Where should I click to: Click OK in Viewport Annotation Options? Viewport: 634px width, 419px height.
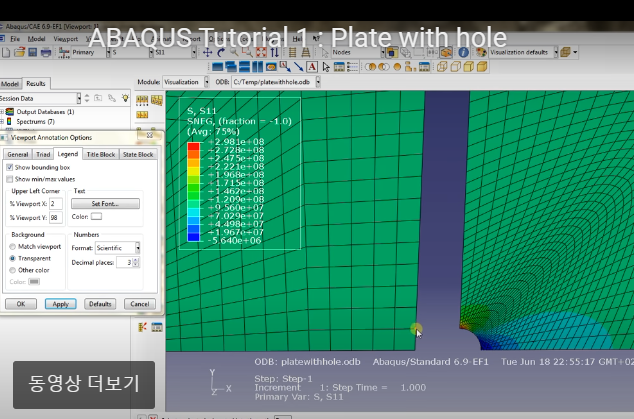21,304
